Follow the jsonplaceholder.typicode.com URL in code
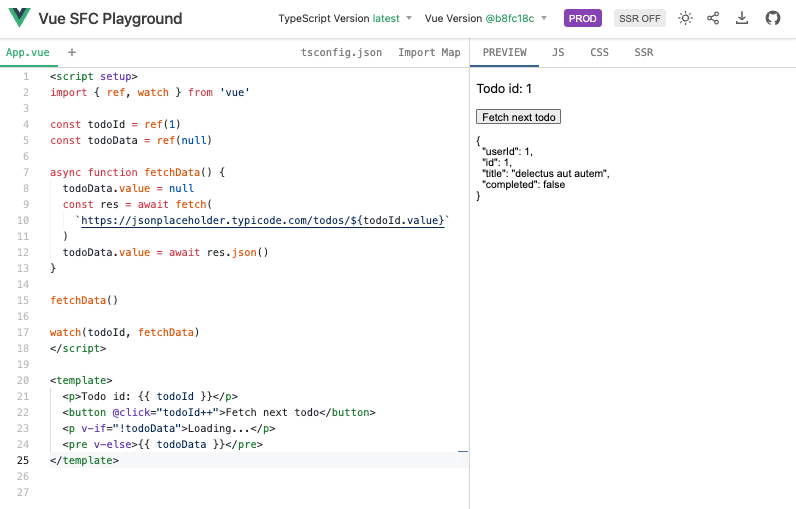The image size is (796, 509). pos(262,220)
